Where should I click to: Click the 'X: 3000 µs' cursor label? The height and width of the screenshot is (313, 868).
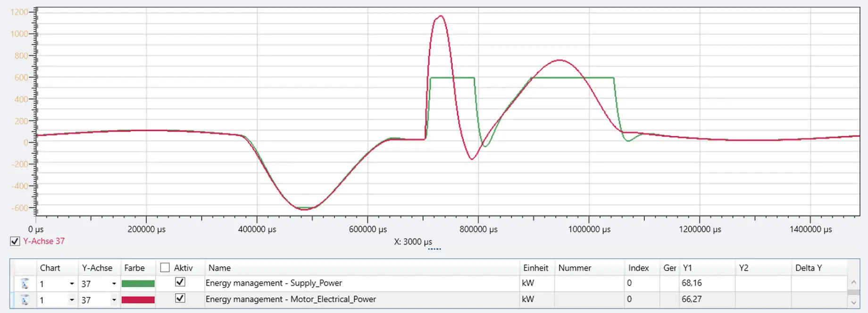(413, 242)
